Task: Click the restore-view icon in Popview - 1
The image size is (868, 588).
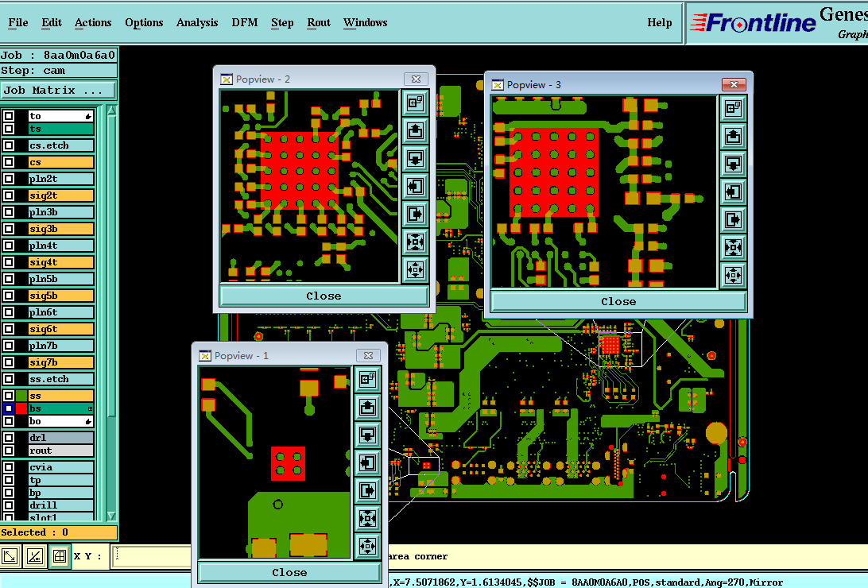Action: coord(367,379)
